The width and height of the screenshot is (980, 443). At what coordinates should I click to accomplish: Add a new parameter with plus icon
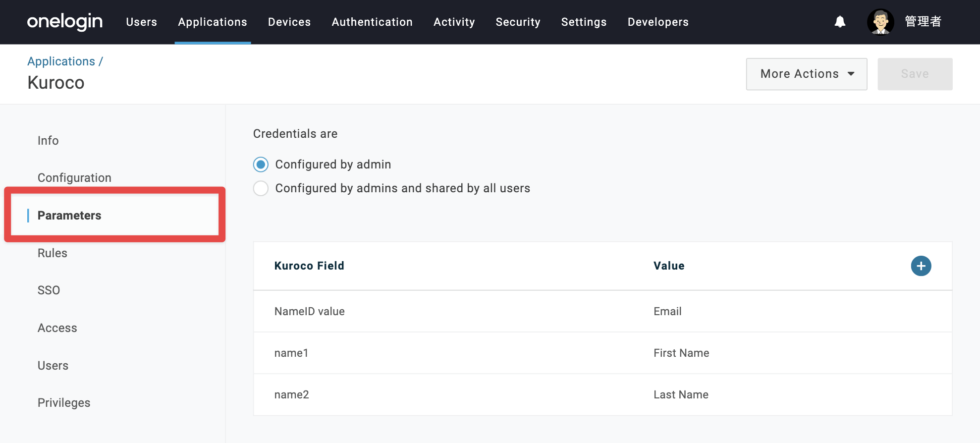tap(921, 266)
